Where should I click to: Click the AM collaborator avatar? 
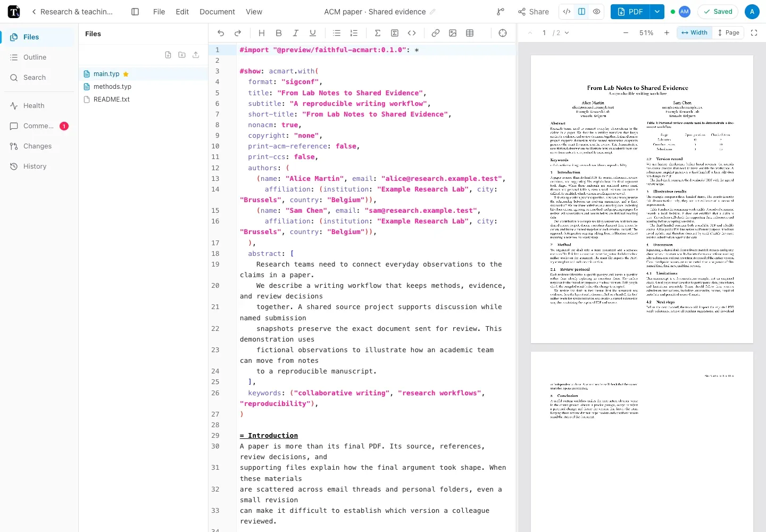685,12
